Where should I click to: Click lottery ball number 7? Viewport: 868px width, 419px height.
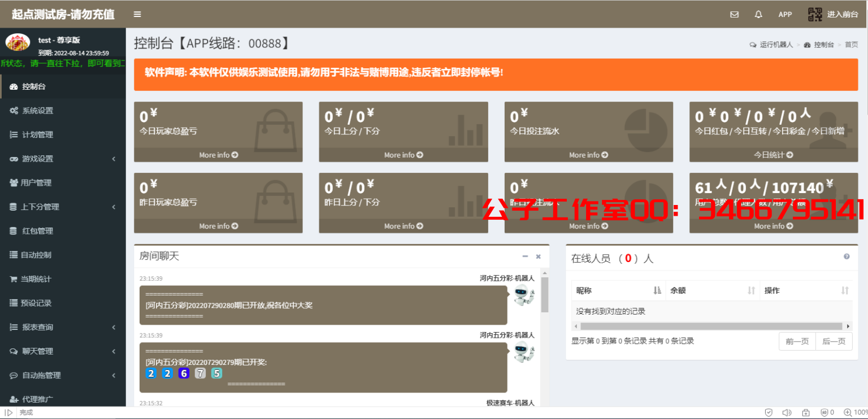(x=200, y=373)
